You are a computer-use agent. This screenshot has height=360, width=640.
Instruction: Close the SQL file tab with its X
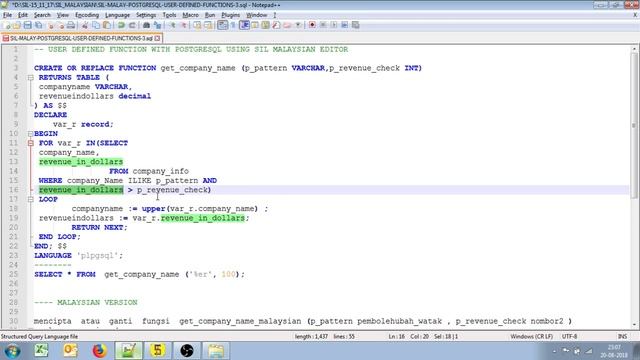[157, 38]
